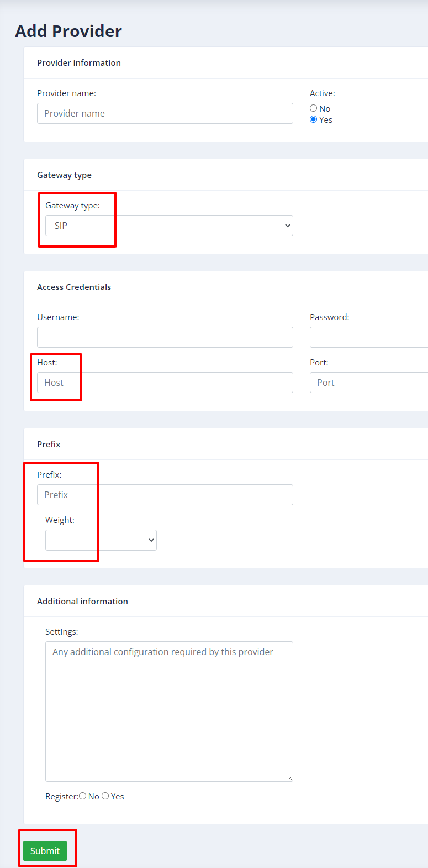This screenshot has width=428, height=868.
Task: Click the Username text field
Action: [165, 337]
